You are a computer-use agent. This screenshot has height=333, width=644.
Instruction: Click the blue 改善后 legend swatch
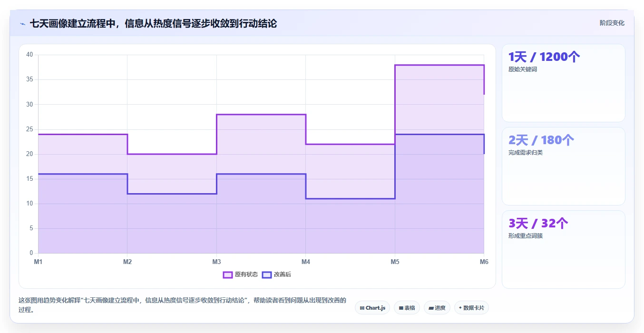(x=267, y=274)
